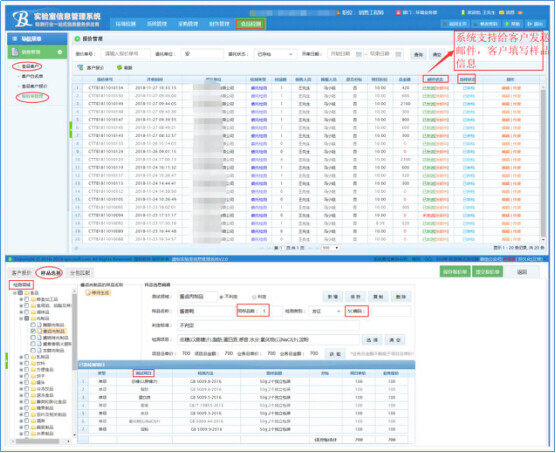Click the round icon in the green sidebar bar
The image size is (556, 453).
[x=60, y=52]
